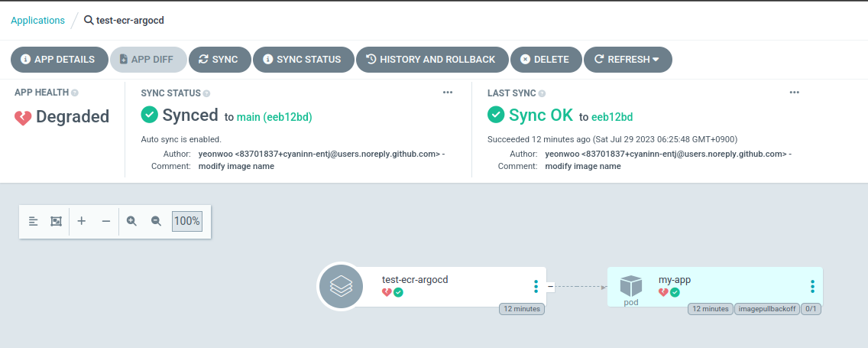Viewport: 868px width, 348px height.
Task: Click the synced check icon on my-app
Action: point(675,293)
